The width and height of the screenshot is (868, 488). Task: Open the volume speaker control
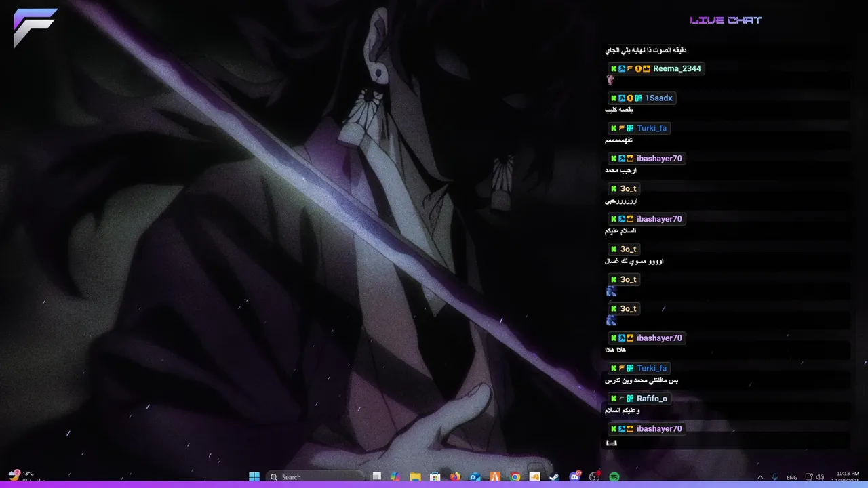tap(820, 477)
